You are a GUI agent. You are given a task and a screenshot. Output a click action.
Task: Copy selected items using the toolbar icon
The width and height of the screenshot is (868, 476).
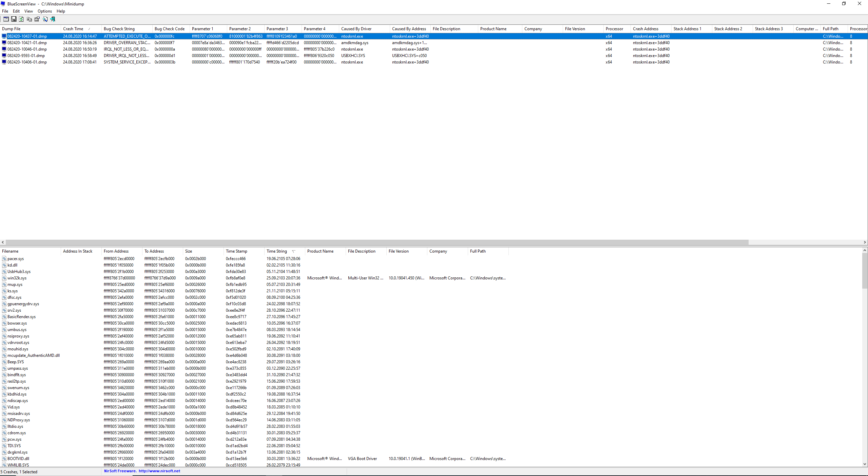(x=29, y=19)
